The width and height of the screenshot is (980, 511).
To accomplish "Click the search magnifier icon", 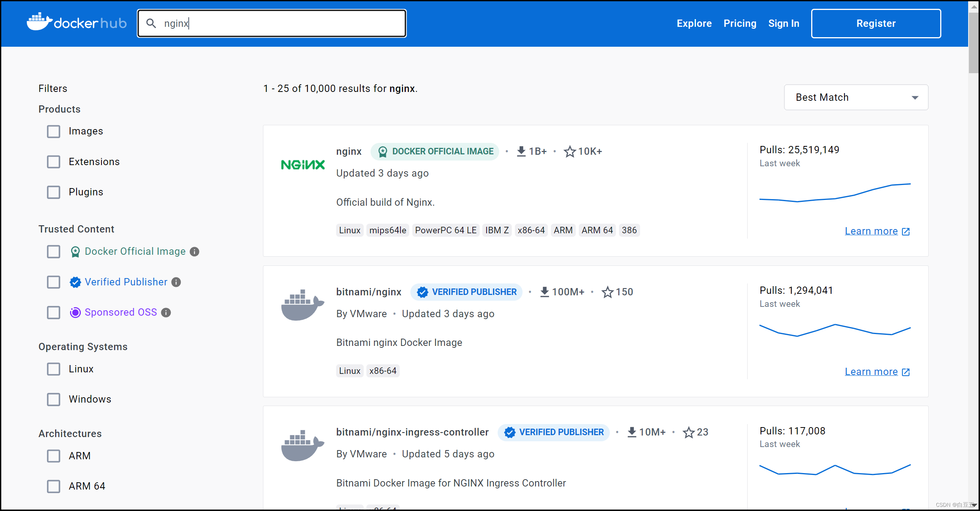I will [151, 23].
